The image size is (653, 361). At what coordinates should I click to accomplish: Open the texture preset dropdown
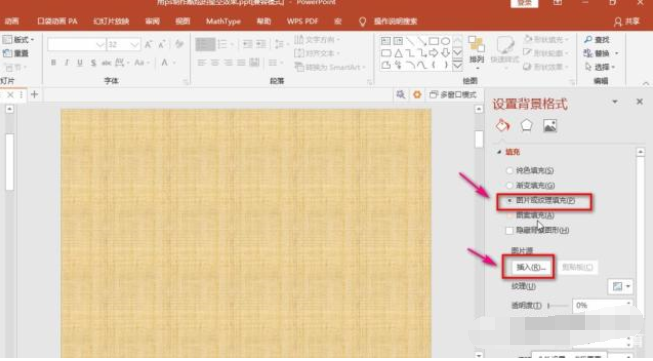point(621,286)
